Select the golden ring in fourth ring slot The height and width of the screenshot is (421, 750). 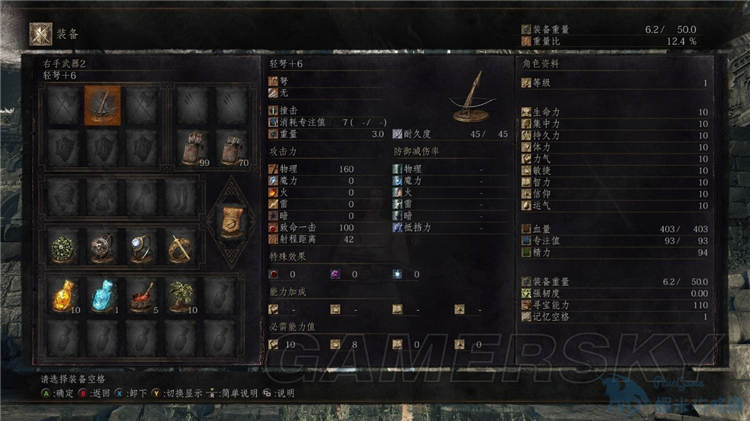pos(181,247)
